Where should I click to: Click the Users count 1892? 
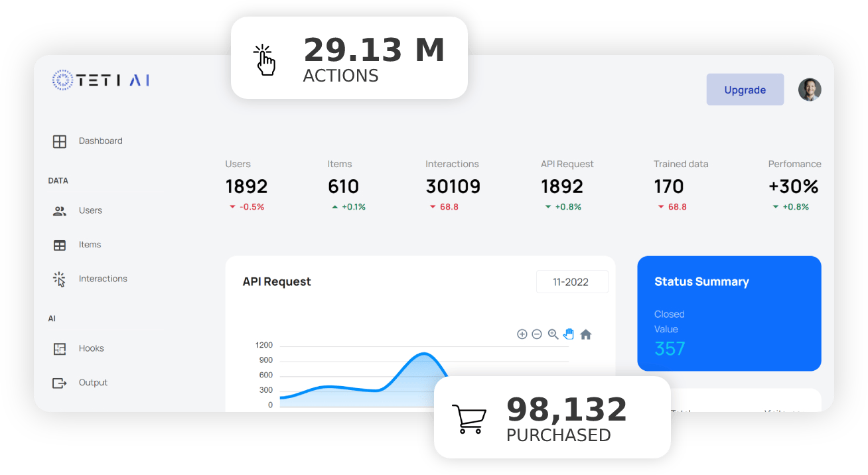[246, 186]
